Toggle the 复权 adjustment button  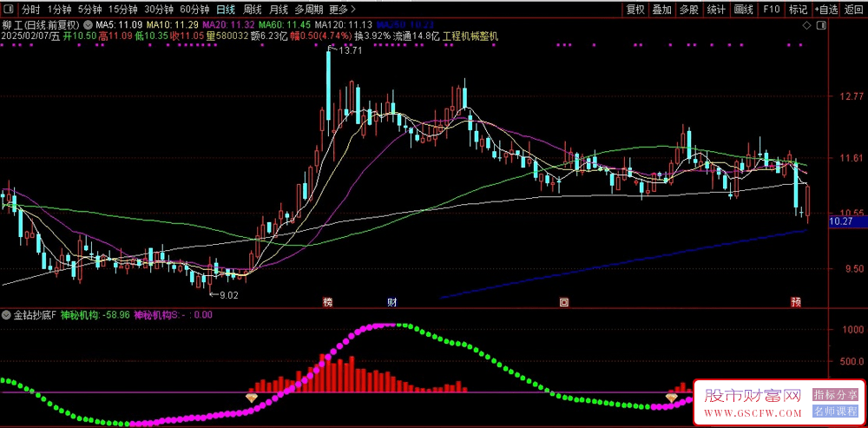pyautogui.click(x=635, y=10)
